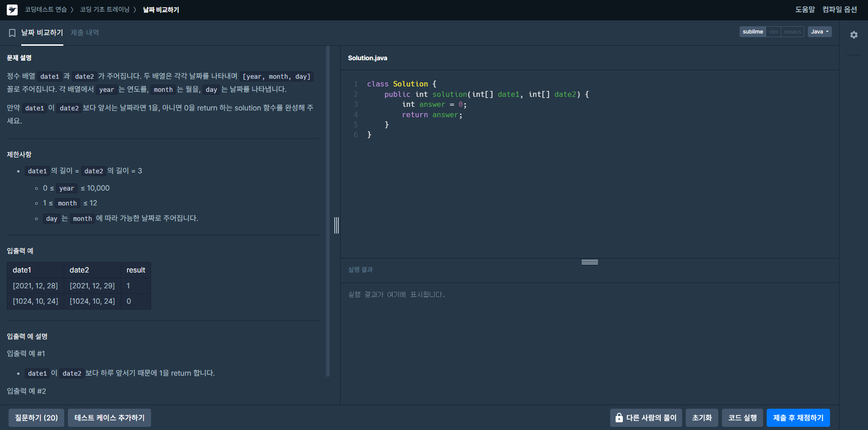The height and width of the screenshot is (430, 868).
Task: Click current breadcrumb 날짜 비교하기
Action: coord(161,10)
